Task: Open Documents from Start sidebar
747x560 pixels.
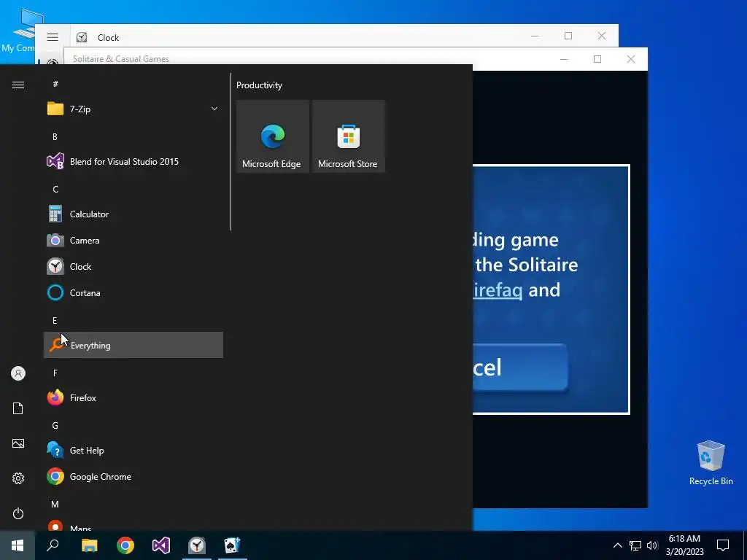Action: (18, 408)
